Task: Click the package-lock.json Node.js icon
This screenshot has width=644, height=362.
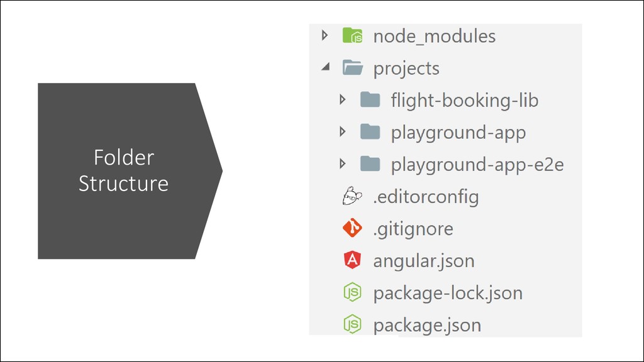Action: [x=352, y=292]
